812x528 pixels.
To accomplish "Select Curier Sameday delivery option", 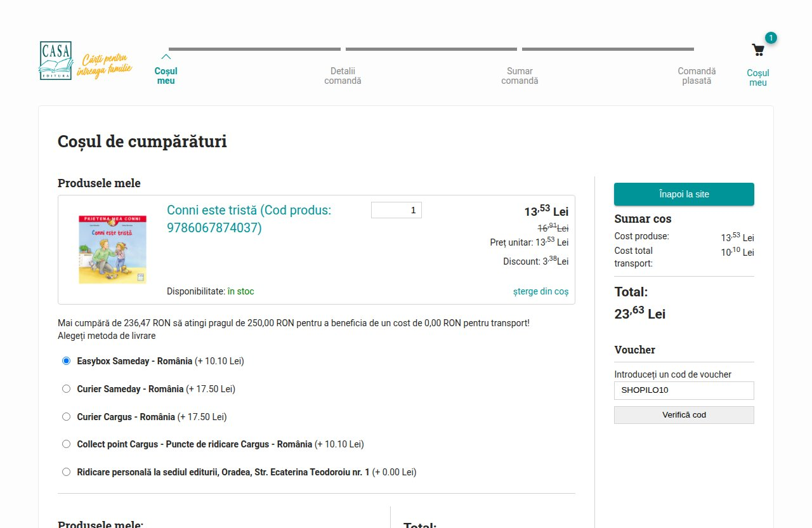I will click(66, 388).
